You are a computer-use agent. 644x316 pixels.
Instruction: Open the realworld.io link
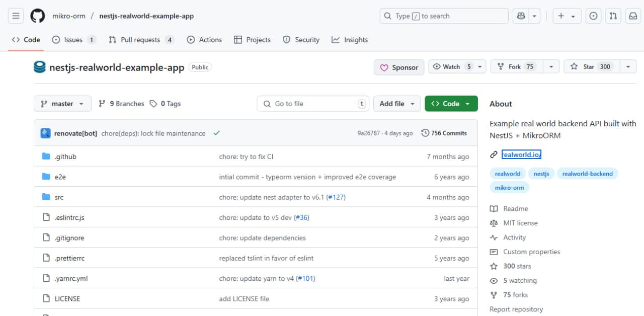[x=521, y=155]
